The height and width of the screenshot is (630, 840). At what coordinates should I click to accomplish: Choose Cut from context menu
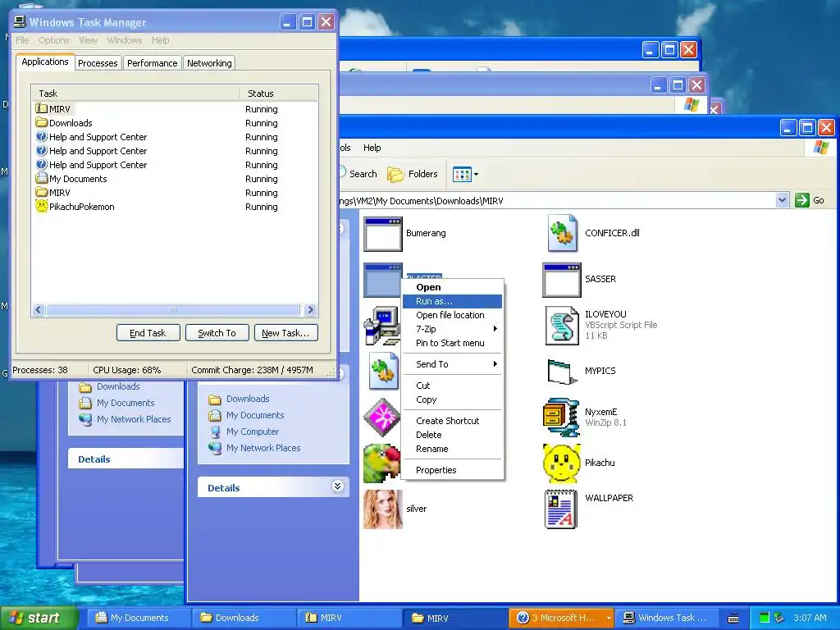pyautogui.click(x=452, y=386)
